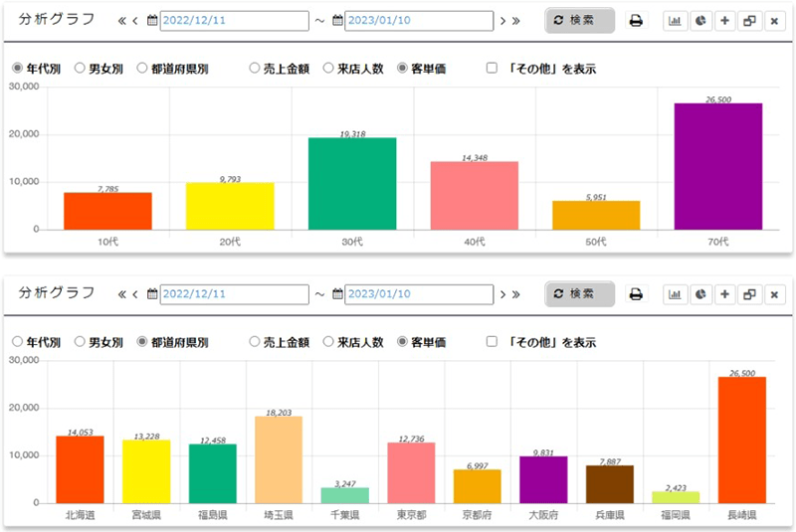Image resolution: width=796 pixels, height=532 pixels.
Task: Click end date field 2023/01/10 in top panel
Action: [x=418, y=21]
